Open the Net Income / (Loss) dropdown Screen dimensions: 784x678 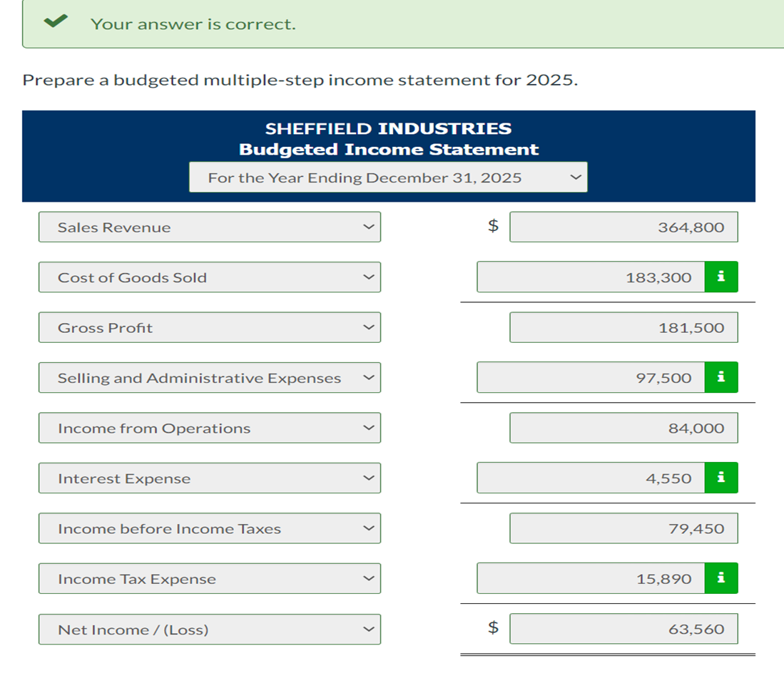pos(210,629)
